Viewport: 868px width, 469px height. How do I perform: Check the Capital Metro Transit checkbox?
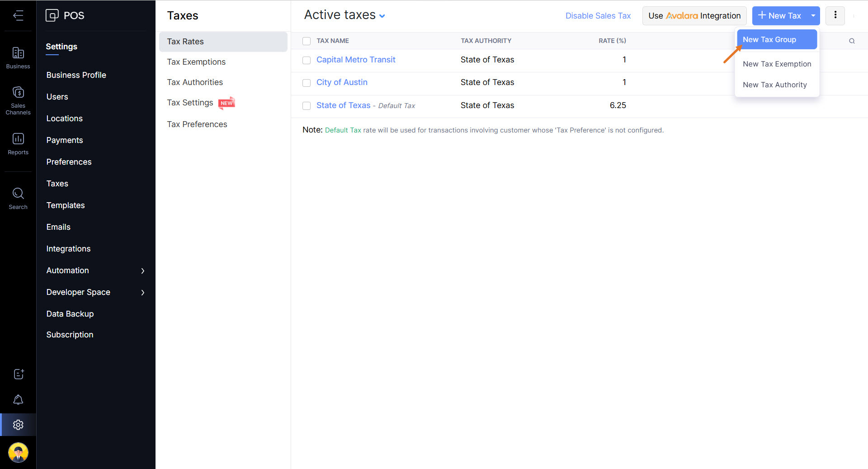(307, 60)
